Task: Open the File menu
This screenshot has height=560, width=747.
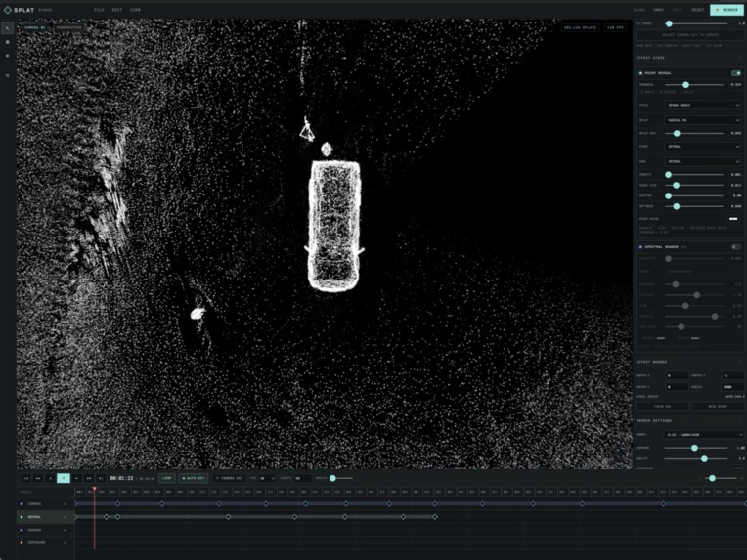Action: [99, 10]
